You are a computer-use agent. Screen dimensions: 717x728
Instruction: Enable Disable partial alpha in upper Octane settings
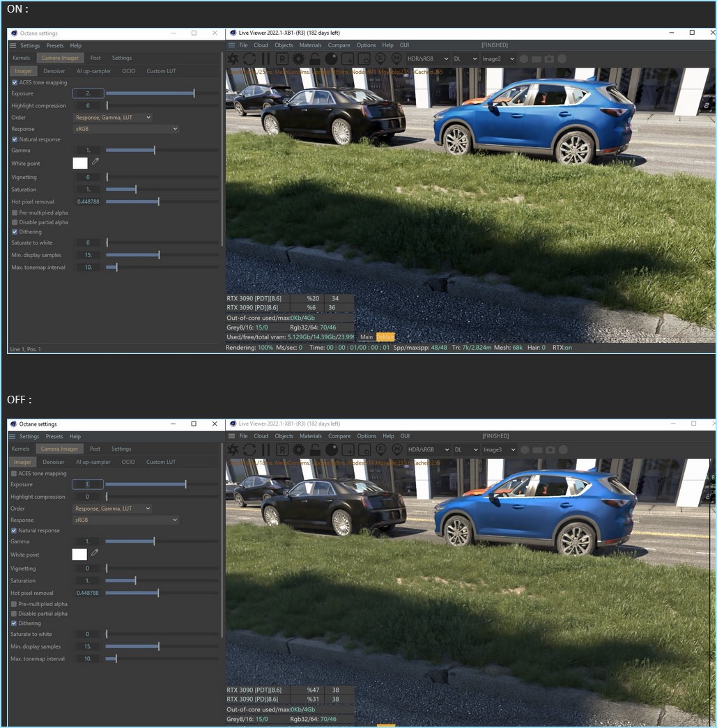point(15,222)
